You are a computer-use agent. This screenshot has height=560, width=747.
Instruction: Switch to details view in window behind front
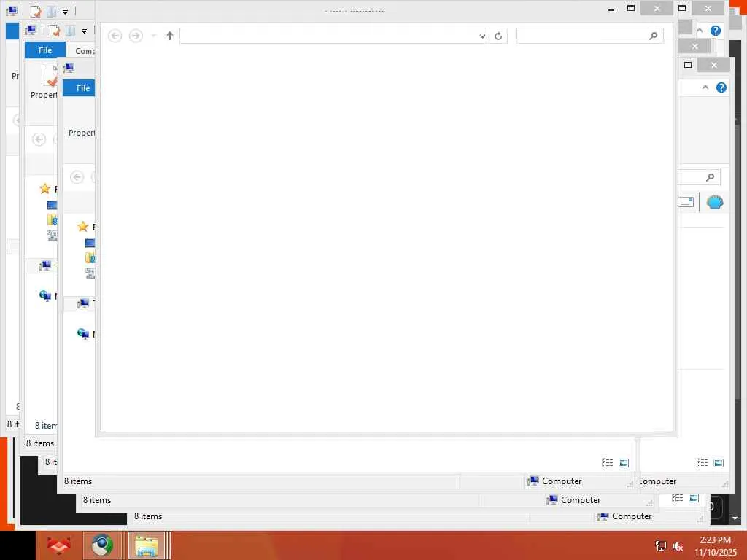(x=607, y=463)
